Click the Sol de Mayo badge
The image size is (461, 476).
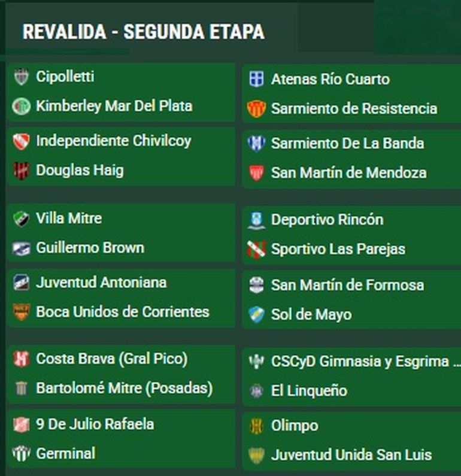point(256,314)
